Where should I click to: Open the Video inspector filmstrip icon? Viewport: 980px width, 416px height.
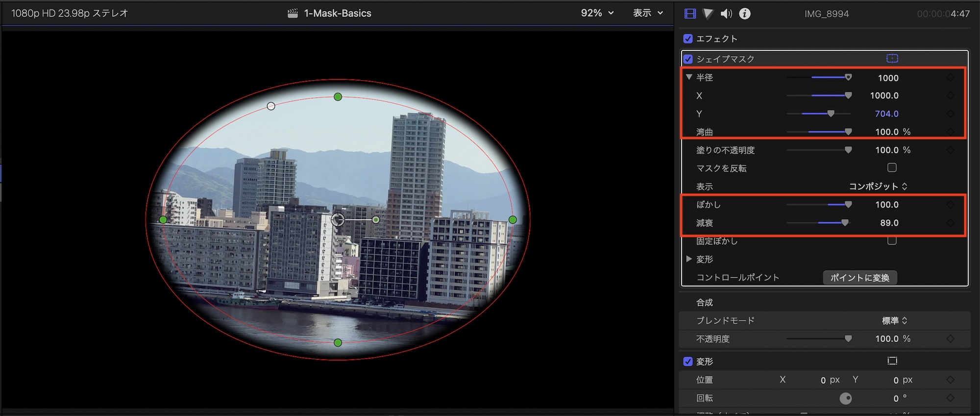[690, 14]
